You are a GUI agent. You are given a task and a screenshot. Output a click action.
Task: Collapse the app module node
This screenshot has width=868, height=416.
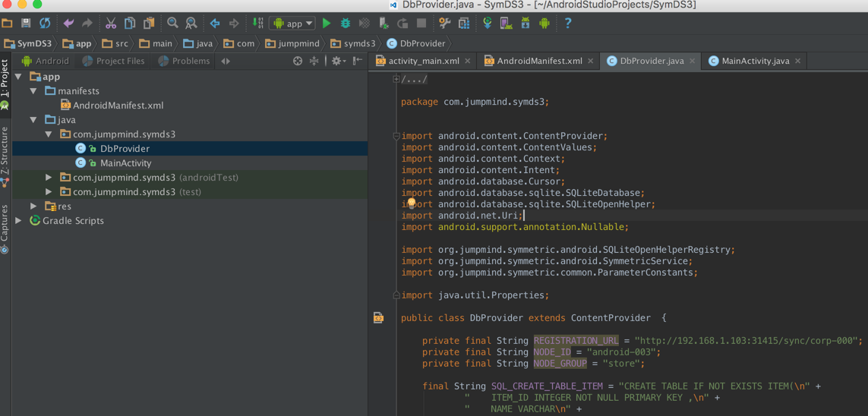[19, 77]
